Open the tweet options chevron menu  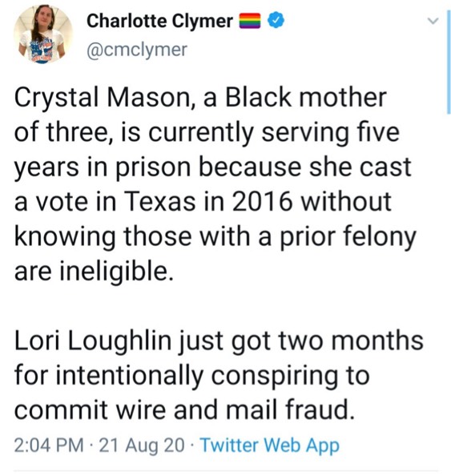click(x=433, y=21)
